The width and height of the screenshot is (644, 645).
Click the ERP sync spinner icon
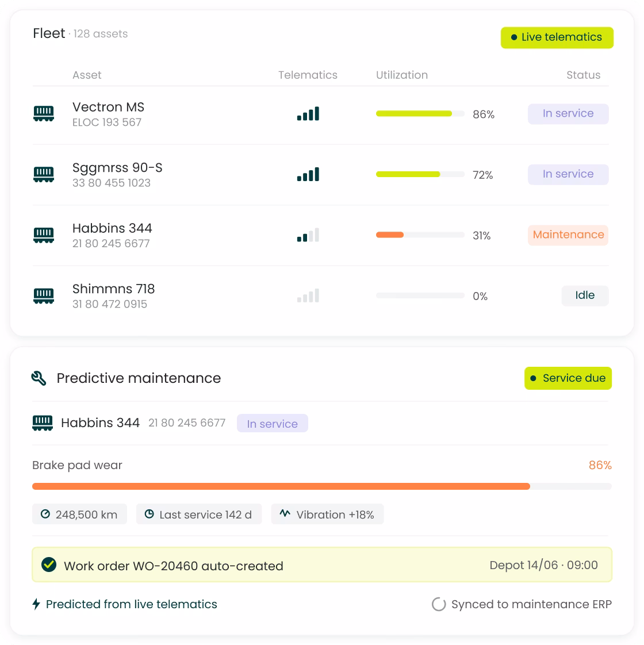tap(439, 604)
